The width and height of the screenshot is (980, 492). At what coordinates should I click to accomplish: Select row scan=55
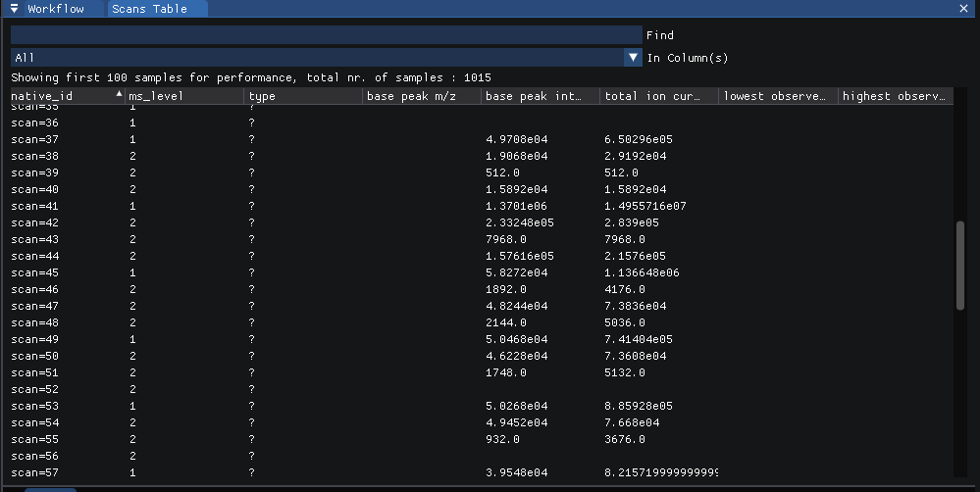(x=482, y=439)
